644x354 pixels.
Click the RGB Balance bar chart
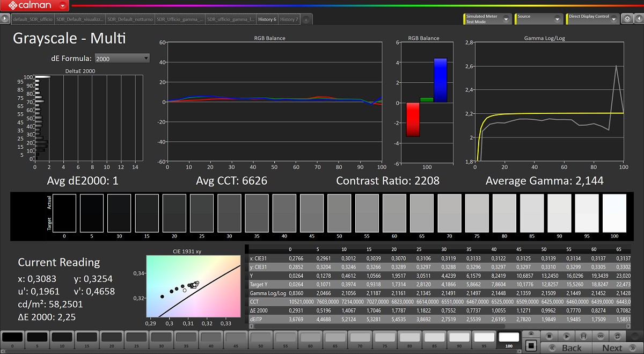427,102
